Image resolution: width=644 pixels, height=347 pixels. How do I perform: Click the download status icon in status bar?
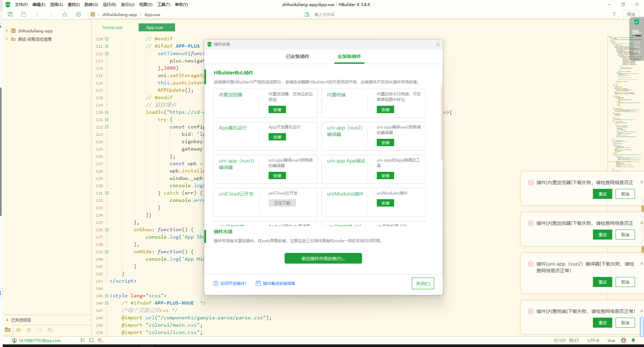click(x=623, y=340)
